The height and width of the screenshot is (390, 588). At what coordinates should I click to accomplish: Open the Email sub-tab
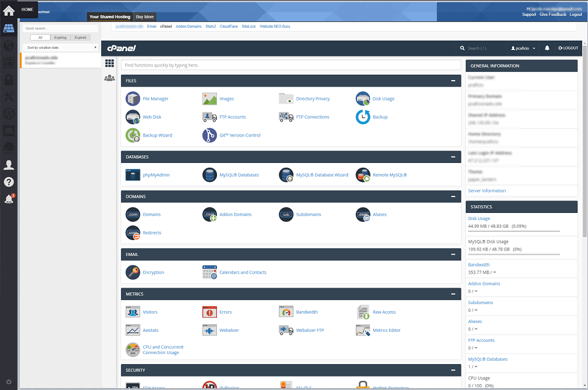(x=152, y=26)
